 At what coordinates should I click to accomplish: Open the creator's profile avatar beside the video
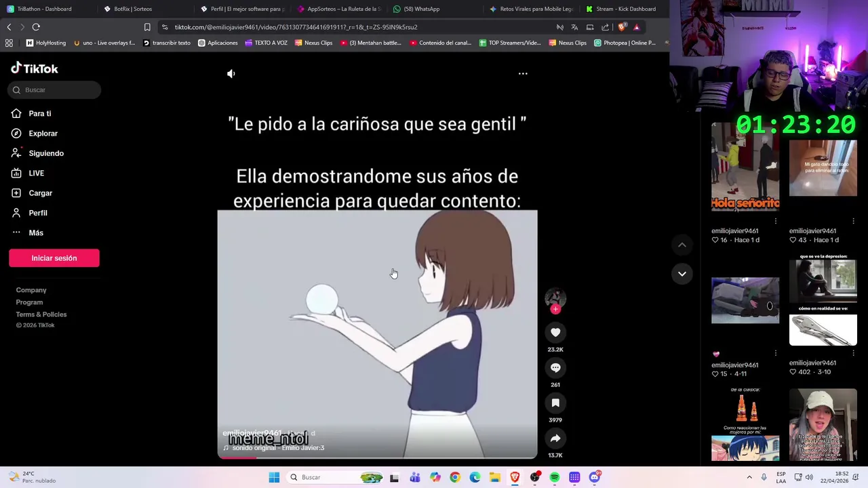[x=555, y=298]
